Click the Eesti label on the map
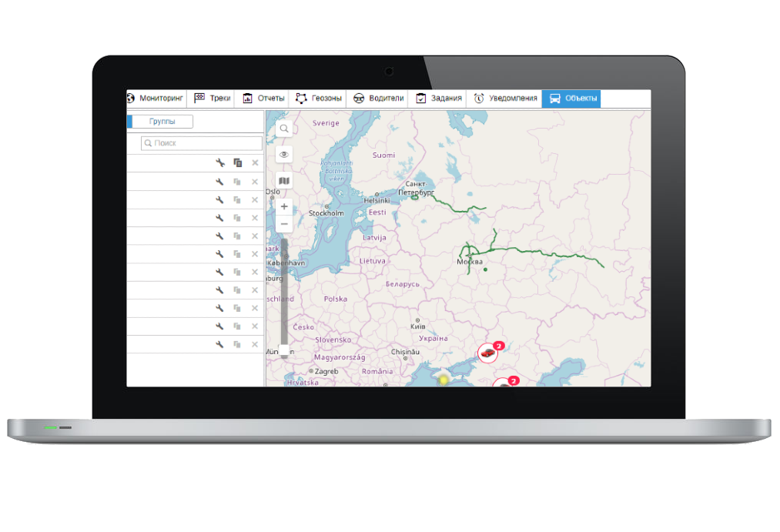 (377, 212)
